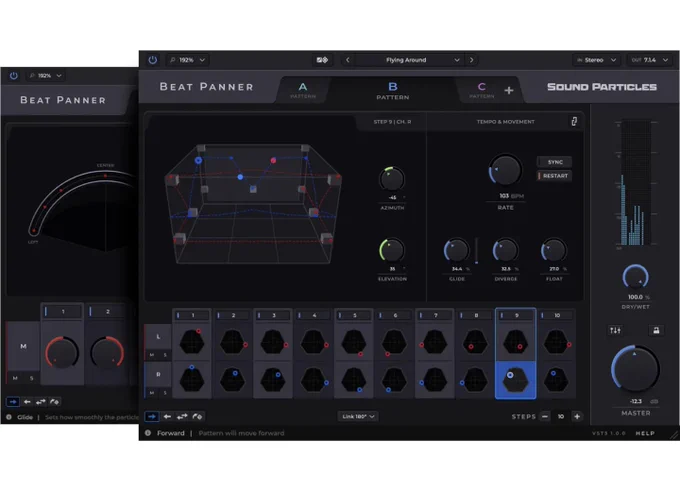
Task: Click the Dry/Wet knob
Action: [635, 276]
